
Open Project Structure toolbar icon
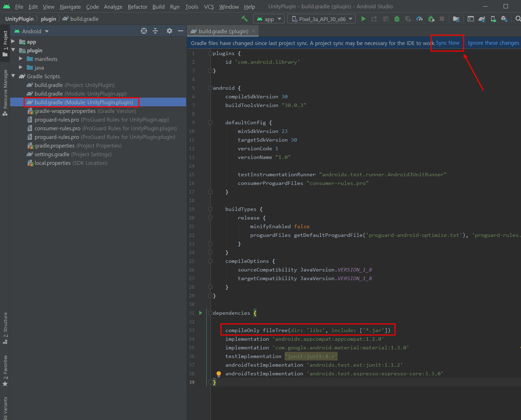click(x=456, y=19)
